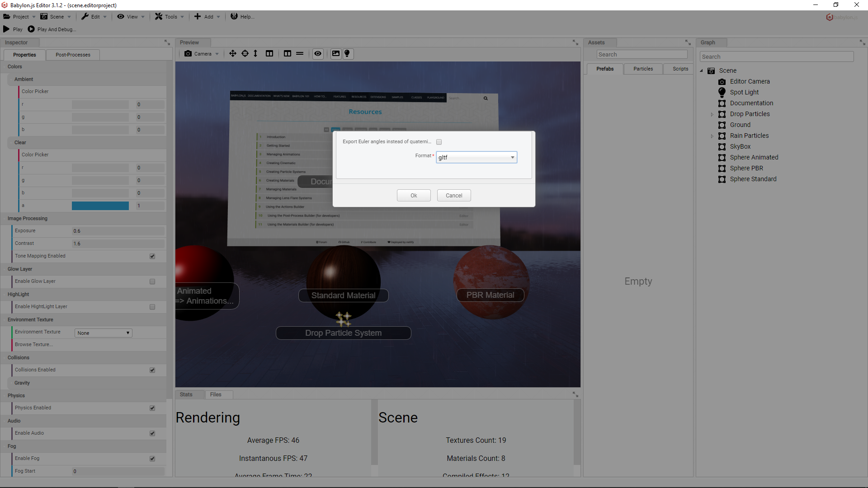Viewport: 868px width, 488px height.
Task: Open the Add menu
Action: click(207, 17)
